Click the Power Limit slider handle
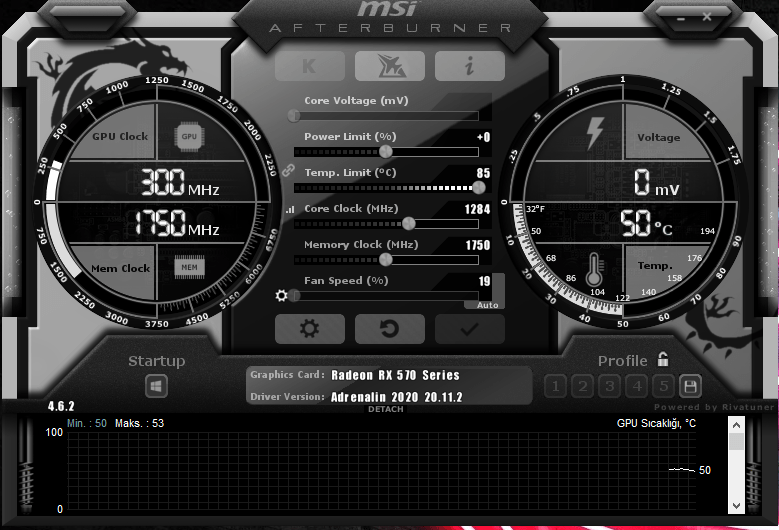The height and width of the screenshot is (530, 779). click(386, 151)
